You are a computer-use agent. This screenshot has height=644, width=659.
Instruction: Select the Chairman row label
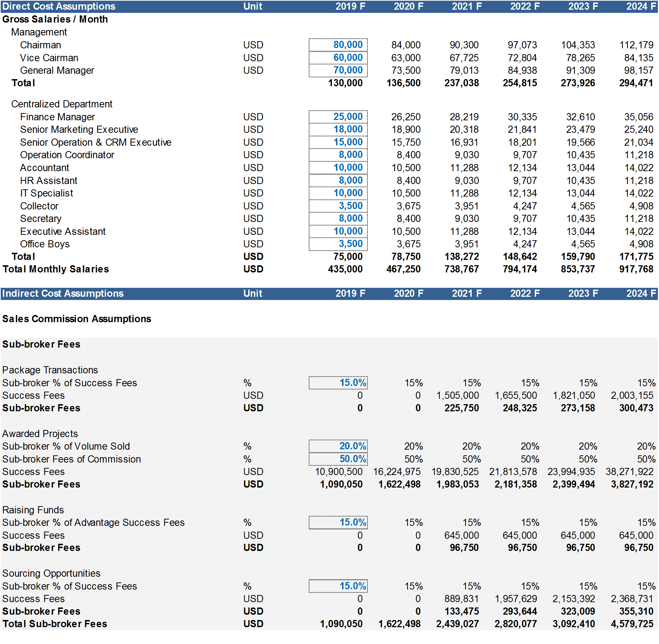(40, 45)
